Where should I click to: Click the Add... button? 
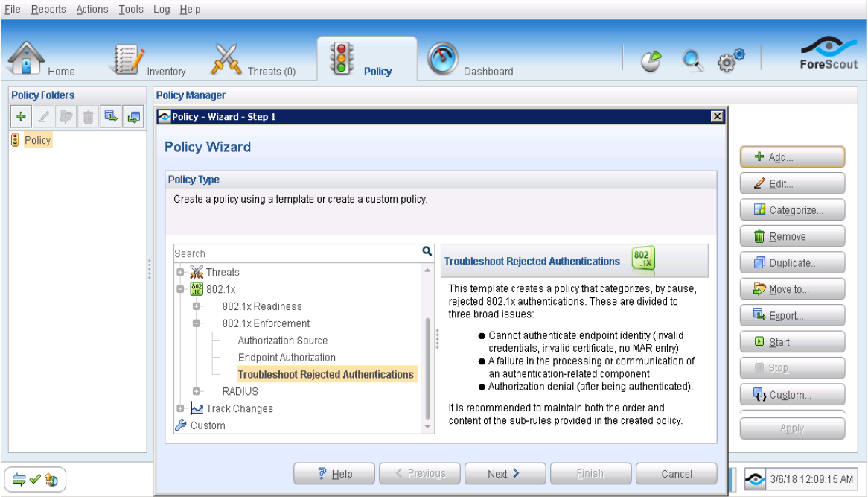pyautogui.click(x=792, y=156)
